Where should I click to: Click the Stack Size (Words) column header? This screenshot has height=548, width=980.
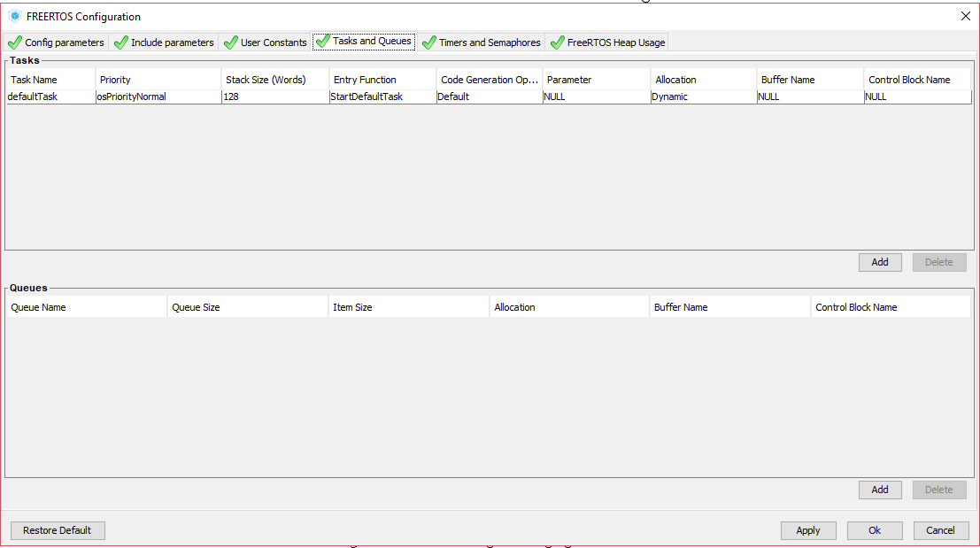[275, 80]
